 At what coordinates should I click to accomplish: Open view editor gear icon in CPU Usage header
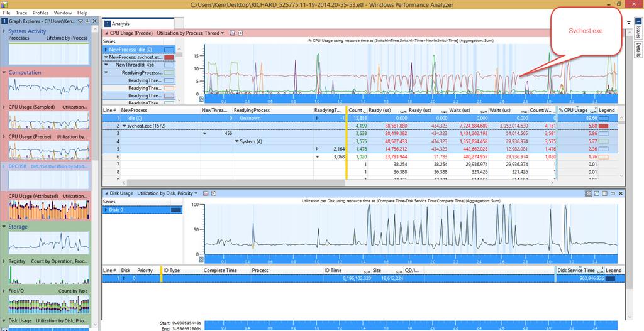241,33
